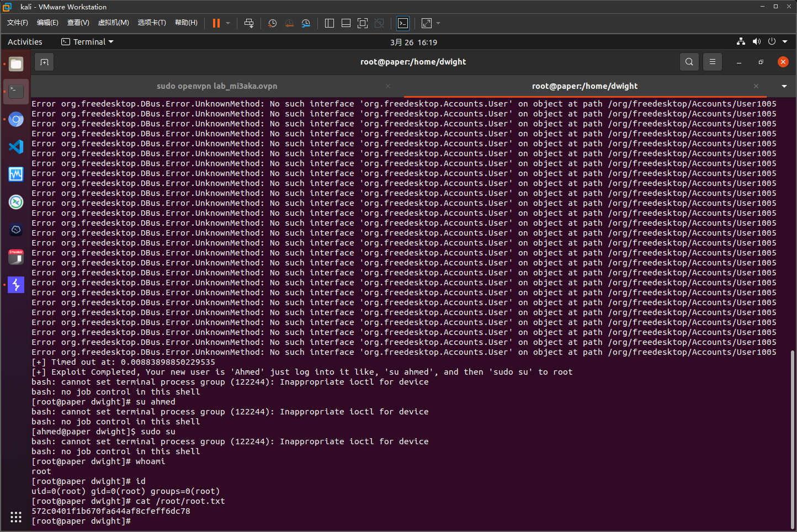
Task: Click the disabled Unity mode icon
Action: [x=379, y=23]
